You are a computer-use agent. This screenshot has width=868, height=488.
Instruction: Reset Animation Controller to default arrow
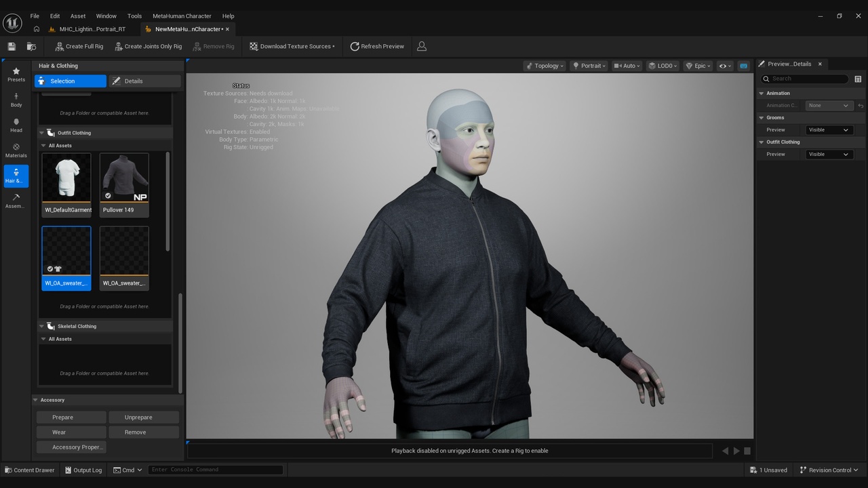coord(861,106)
